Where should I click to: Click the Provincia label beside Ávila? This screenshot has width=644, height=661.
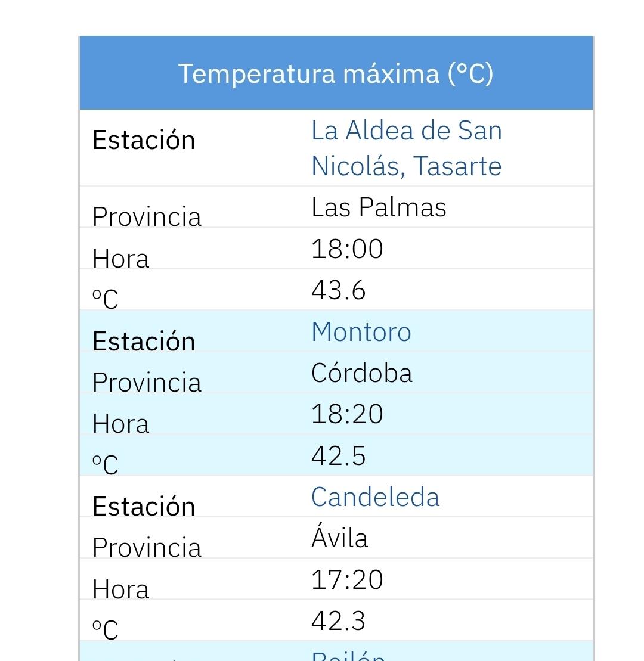[147, 547]
